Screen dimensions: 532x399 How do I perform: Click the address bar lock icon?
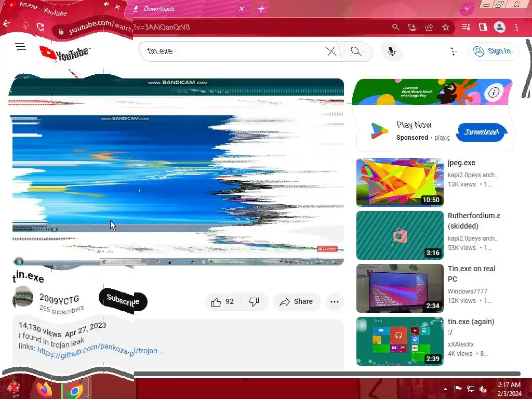click(x=61, y=32)
